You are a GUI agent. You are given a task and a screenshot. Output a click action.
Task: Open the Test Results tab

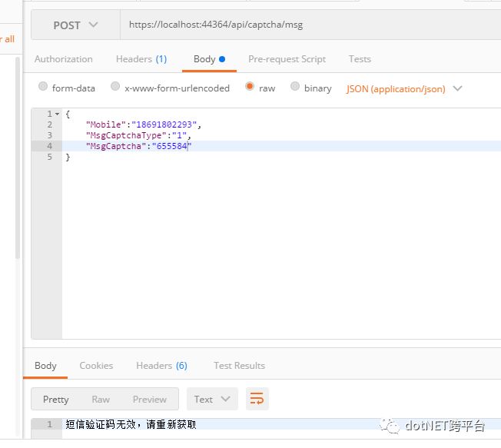[x=239, y=366]
